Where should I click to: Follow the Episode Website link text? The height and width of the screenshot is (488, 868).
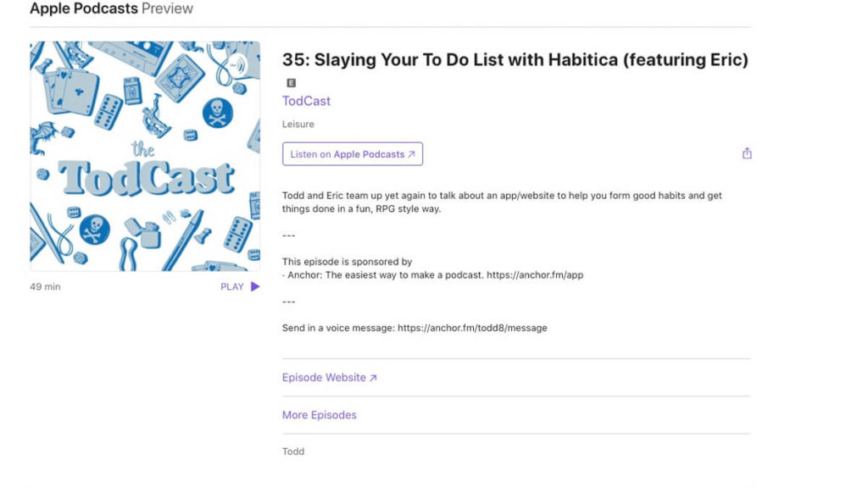(324, 378)
